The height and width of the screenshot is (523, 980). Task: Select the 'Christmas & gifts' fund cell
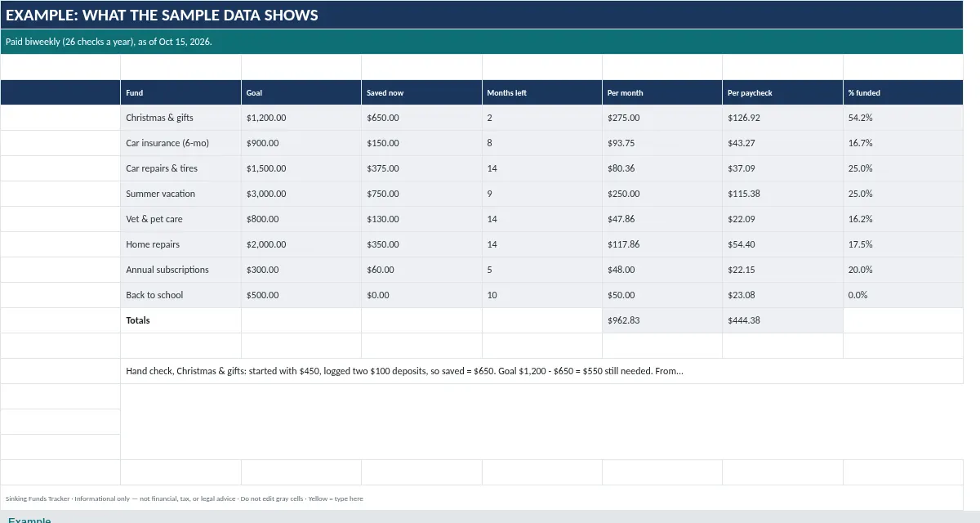[180, 118]
